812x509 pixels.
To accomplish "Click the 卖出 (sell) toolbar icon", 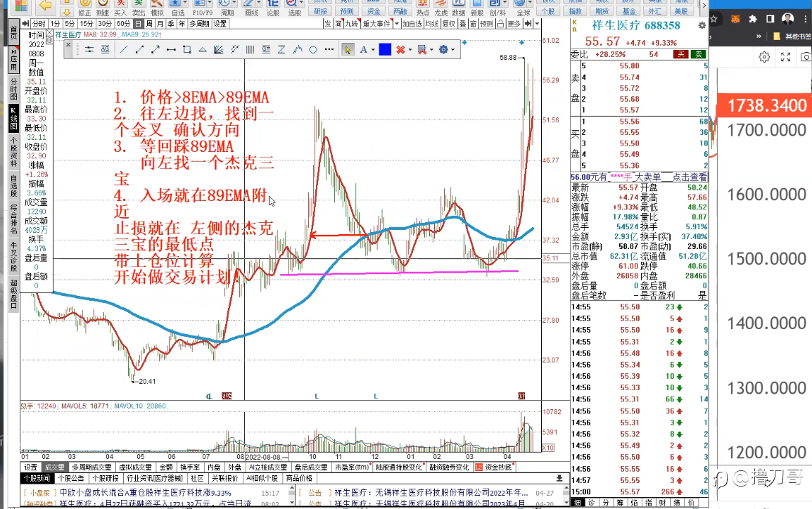I will (x=139, y=8).
